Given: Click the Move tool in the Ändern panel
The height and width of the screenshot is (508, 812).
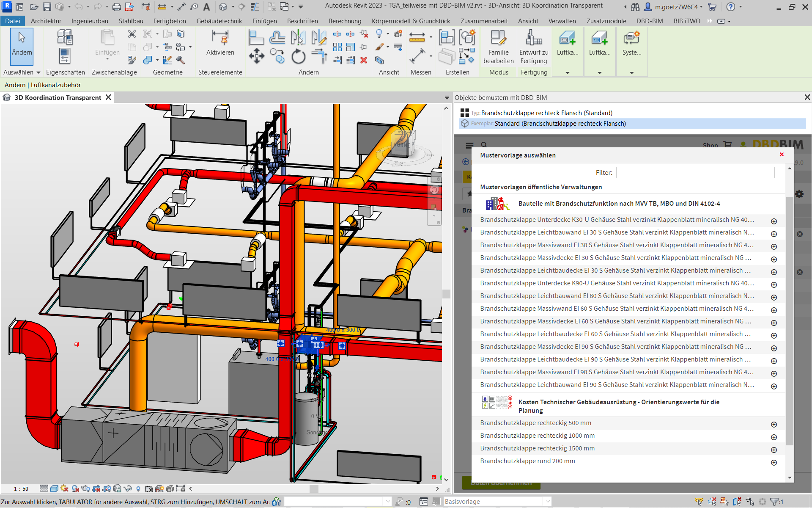Looking at the screenshot, I should 256,55.
